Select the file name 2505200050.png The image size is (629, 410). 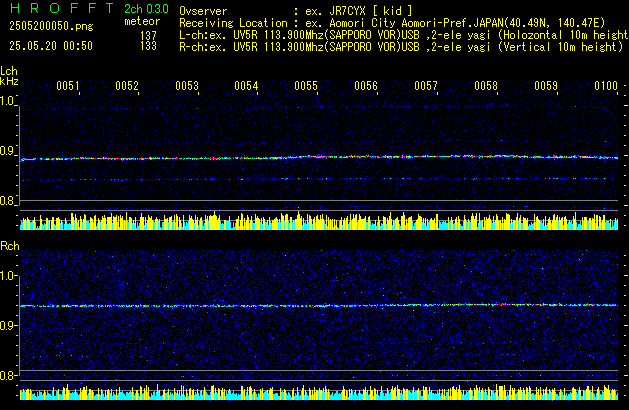point(51,26)
